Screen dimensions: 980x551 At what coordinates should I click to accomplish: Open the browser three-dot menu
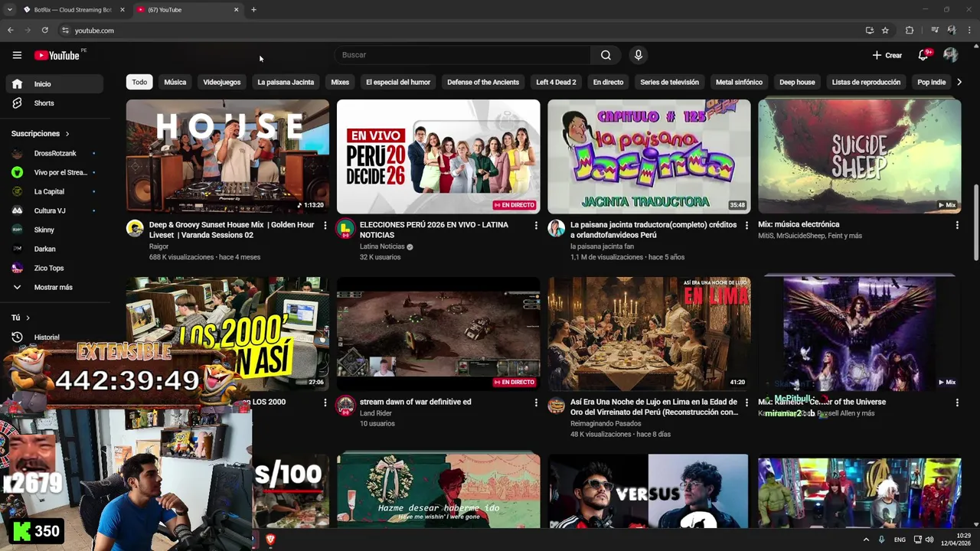point(969,31)
